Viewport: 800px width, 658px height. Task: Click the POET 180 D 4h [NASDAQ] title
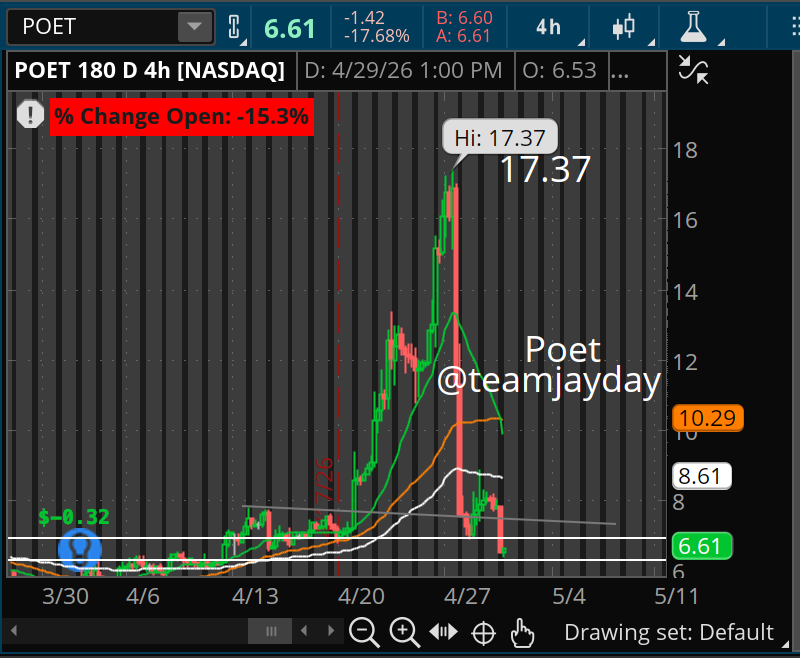(149, 70)
